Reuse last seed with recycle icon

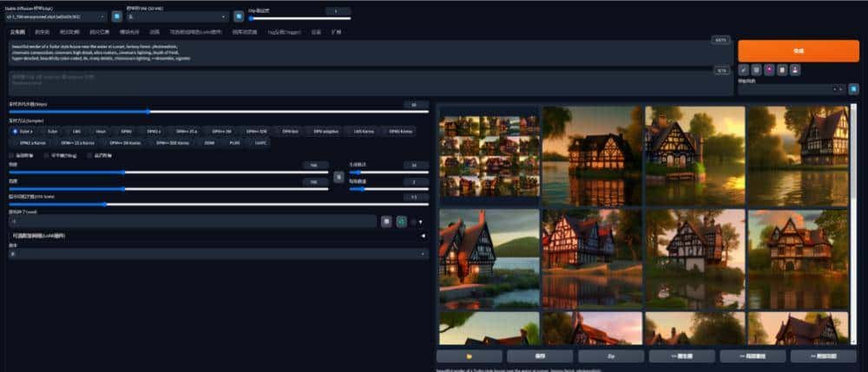point(401,221)
